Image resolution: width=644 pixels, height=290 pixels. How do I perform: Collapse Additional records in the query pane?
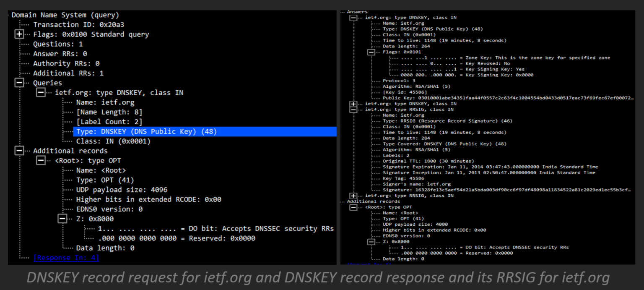click(x=19, y=151)
